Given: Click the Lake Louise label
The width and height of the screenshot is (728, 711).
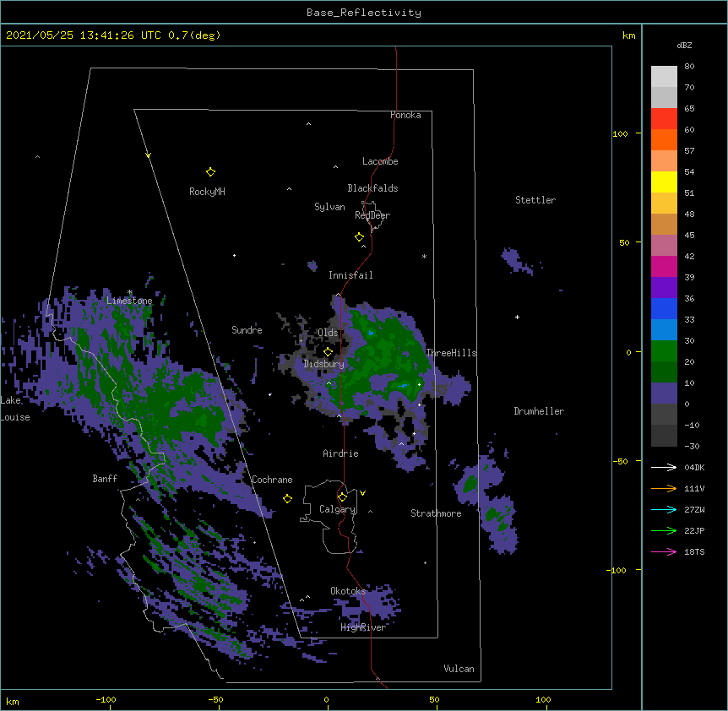Looking at the screenshot, I should (15, 409).
